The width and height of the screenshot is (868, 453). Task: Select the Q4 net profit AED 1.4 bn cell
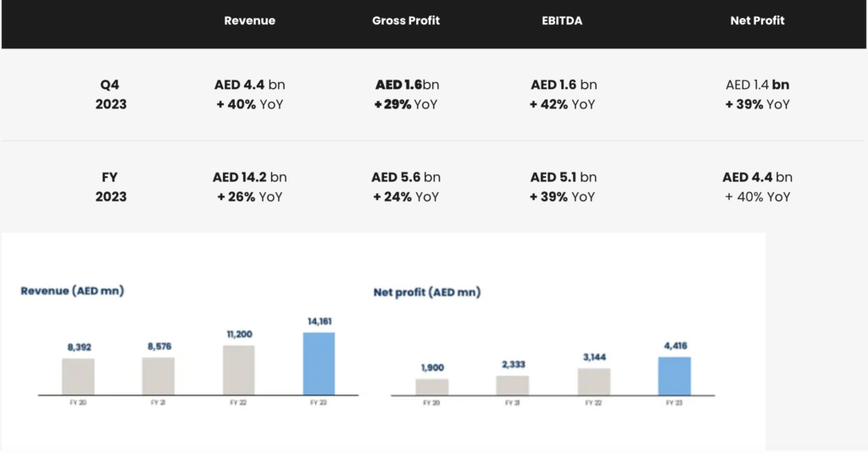[x=757, y=85]
